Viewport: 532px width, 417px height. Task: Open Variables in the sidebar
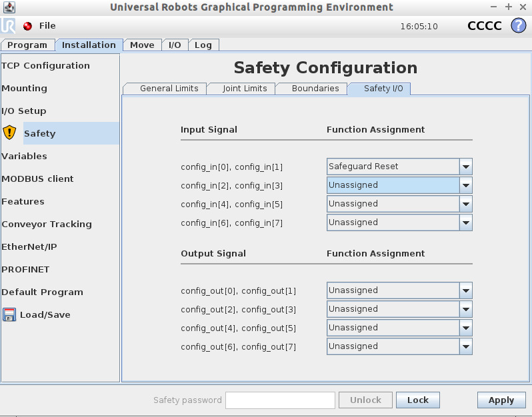coord(25,156)
